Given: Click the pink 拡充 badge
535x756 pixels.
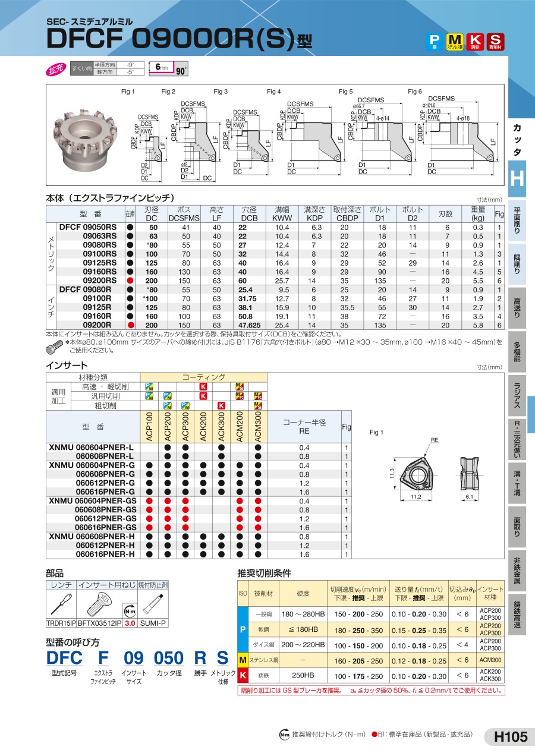Looking at the screenshot, I should [56, 68].
